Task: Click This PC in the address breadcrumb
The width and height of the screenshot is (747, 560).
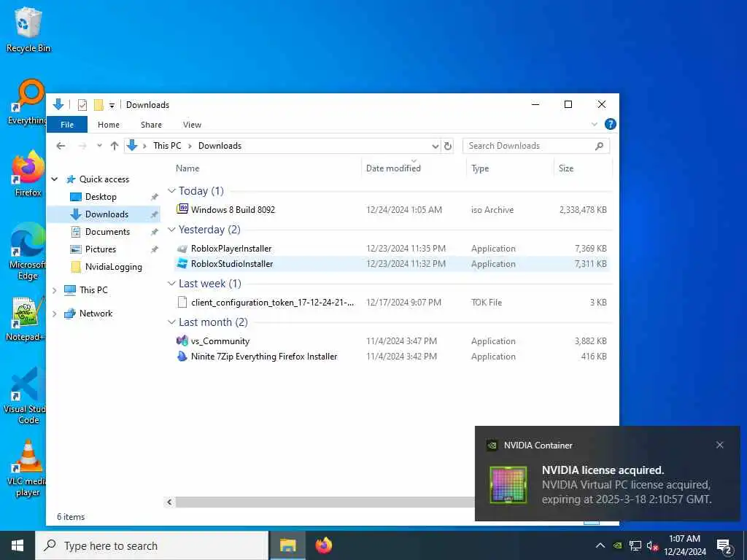Action: [167, 146]
